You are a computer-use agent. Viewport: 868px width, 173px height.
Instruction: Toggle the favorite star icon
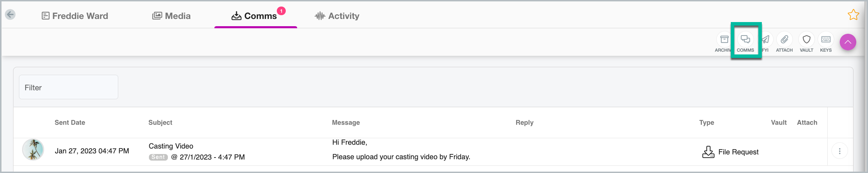pyautogui.click(x=853, y=15)
